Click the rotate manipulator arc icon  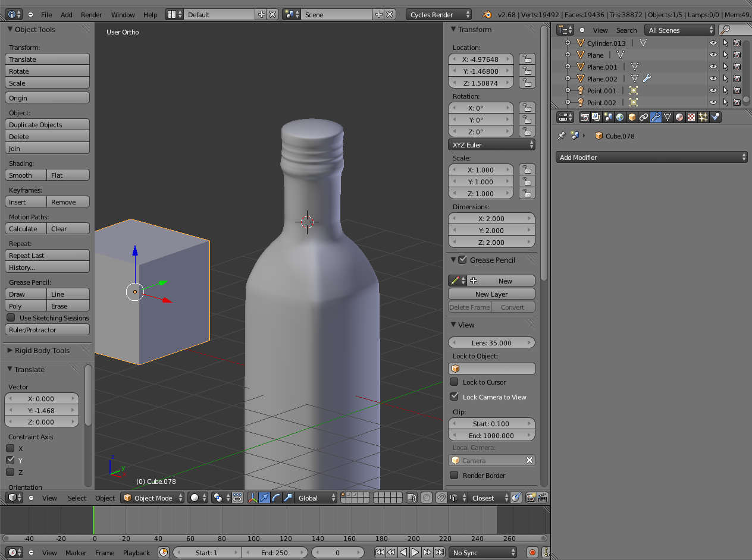click(x=277, y=498)
